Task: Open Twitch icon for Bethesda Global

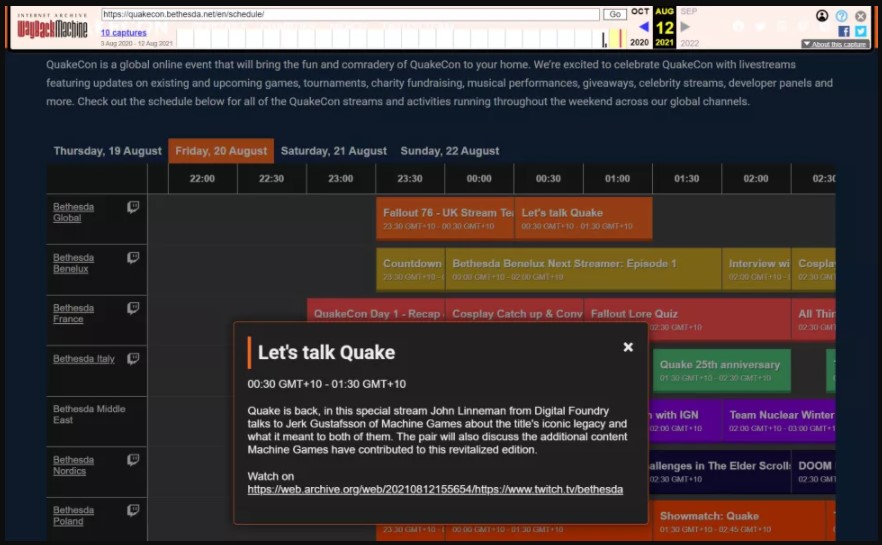Action: pos(133,207)
